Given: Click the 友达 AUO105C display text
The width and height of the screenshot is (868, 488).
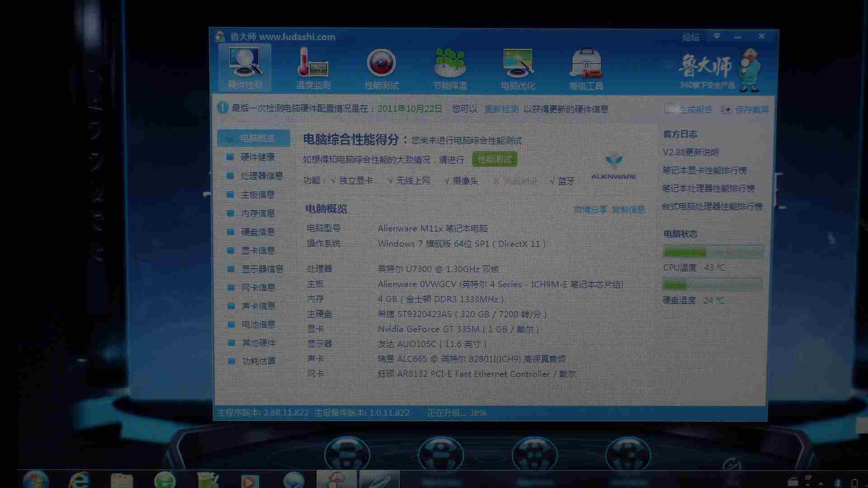Looking at the screenshot, I should pos(432,344).
